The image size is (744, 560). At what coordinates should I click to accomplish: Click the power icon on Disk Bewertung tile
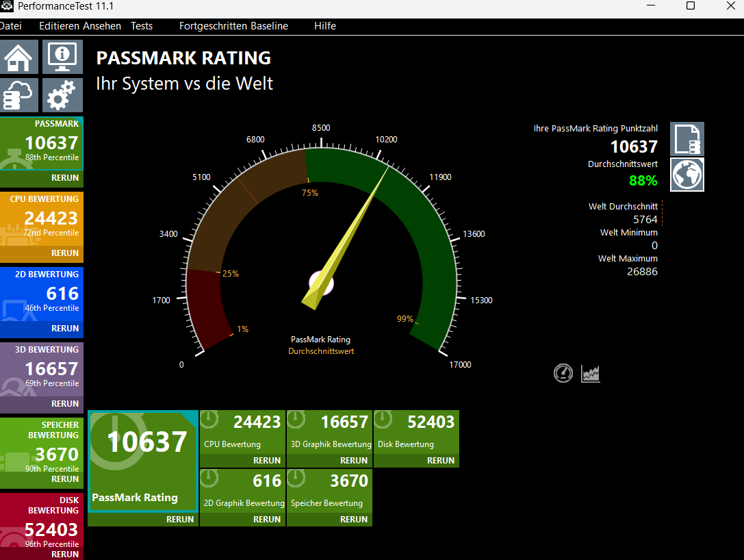[383, 419]
